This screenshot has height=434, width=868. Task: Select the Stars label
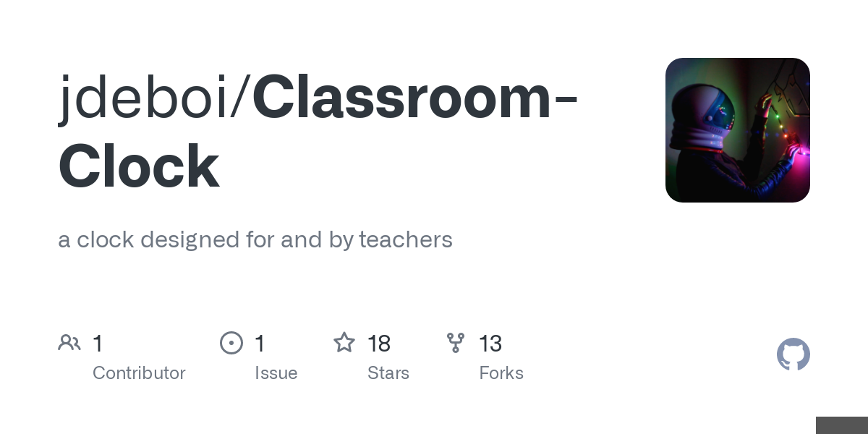388,373
